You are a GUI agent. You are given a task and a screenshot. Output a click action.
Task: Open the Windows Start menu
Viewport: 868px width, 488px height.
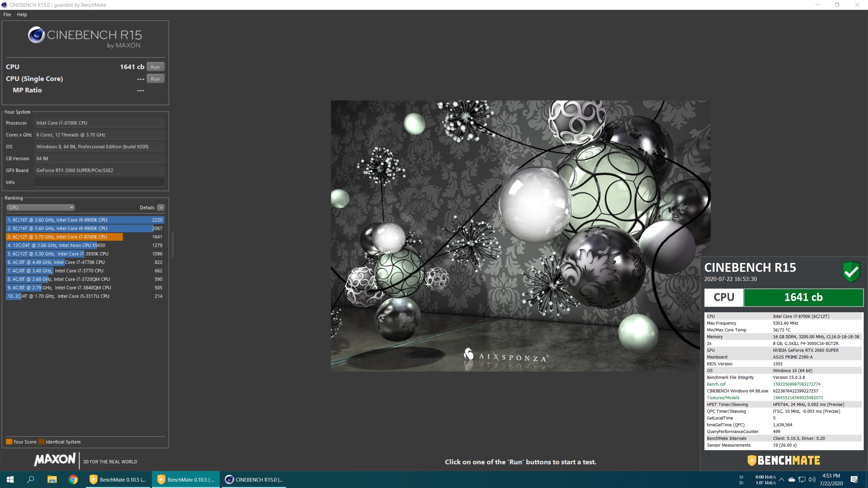[10, 480]
